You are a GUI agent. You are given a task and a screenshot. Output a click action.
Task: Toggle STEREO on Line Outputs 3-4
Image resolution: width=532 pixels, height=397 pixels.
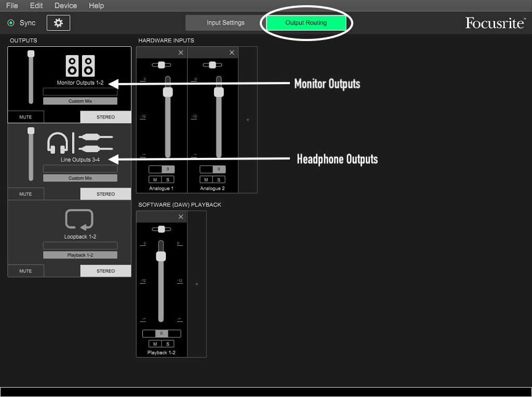click(105, 194)
